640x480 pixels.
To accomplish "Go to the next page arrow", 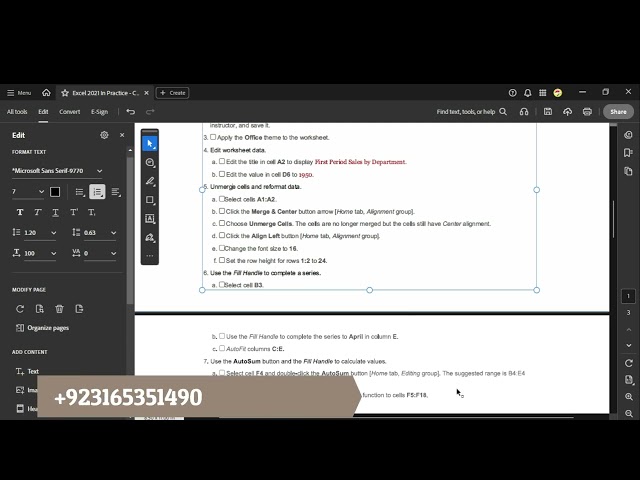I will point(629,345).
